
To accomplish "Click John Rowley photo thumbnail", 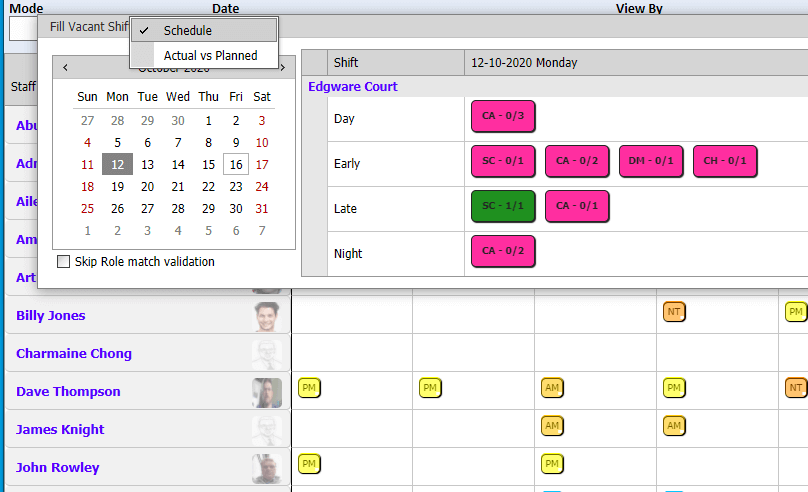I will [267, 468].
